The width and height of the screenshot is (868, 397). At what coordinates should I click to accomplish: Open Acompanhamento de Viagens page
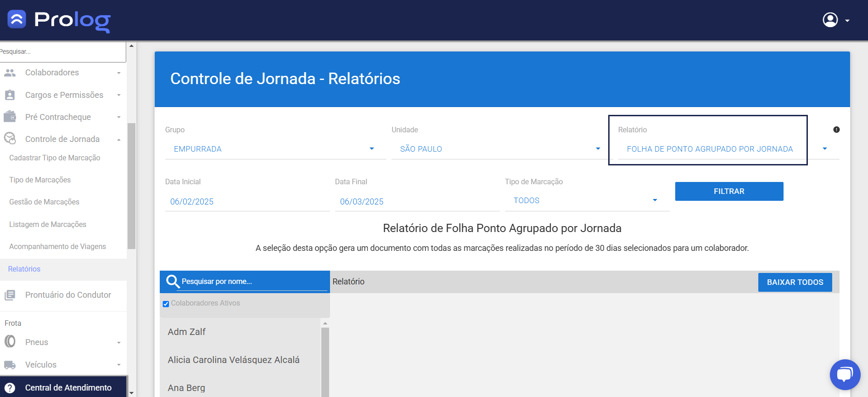(x=57, y=246)
